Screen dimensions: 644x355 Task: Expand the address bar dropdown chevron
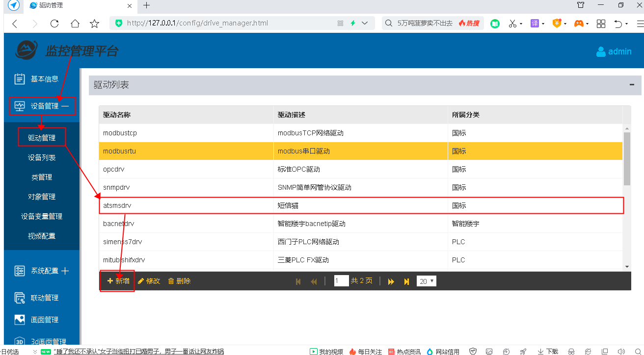tap(365, 23)
